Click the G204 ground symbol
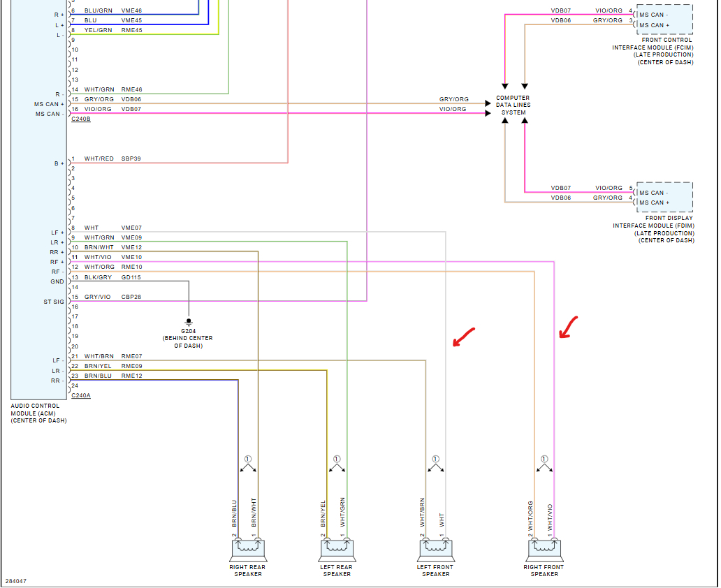 point(189,322)
